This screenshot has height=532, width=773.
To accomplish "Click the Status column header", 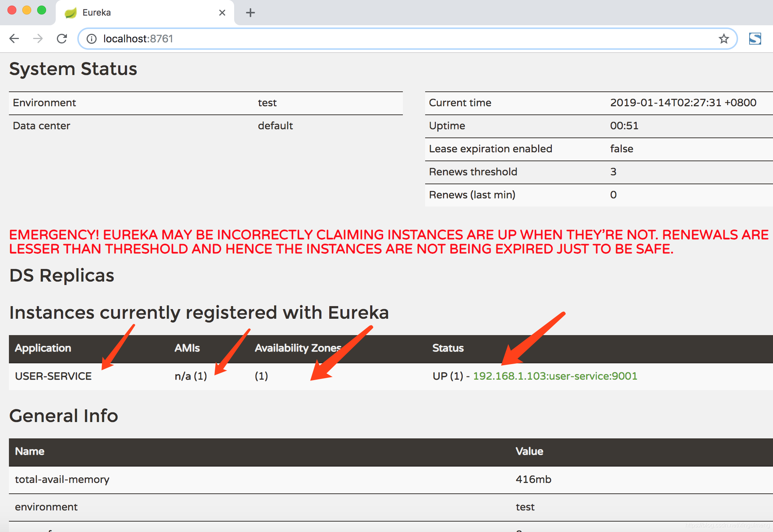I will [448, 348].
